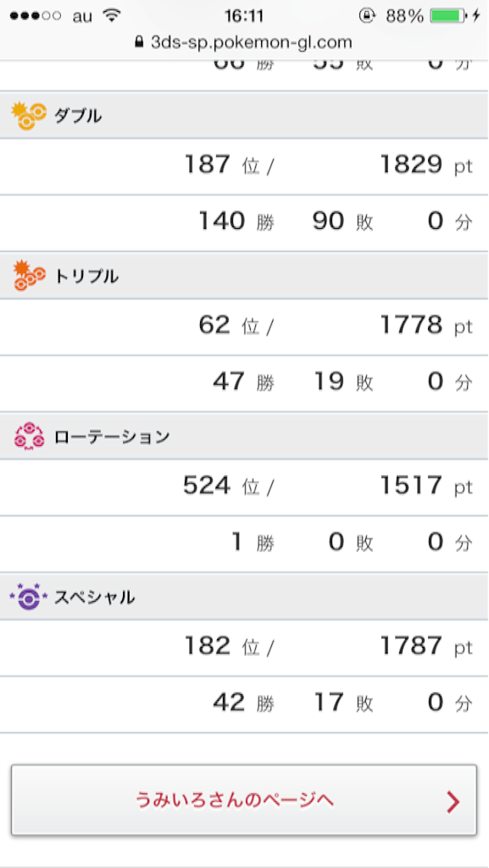The width and height of the screenshot is (489, 868).
Task: Click the red chevron on the page button
Action: point(453,802)
